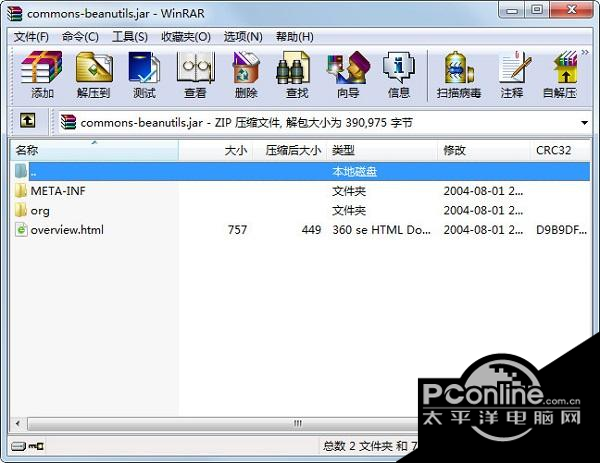Sort by 大小 column header

click(x=215, y=150)
